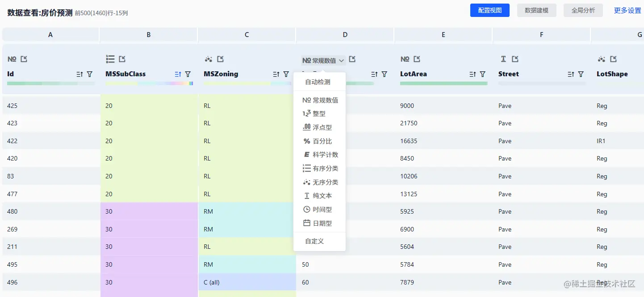644x297 pixels.
Task: Open the filter for column D
Action: (385, 74)
